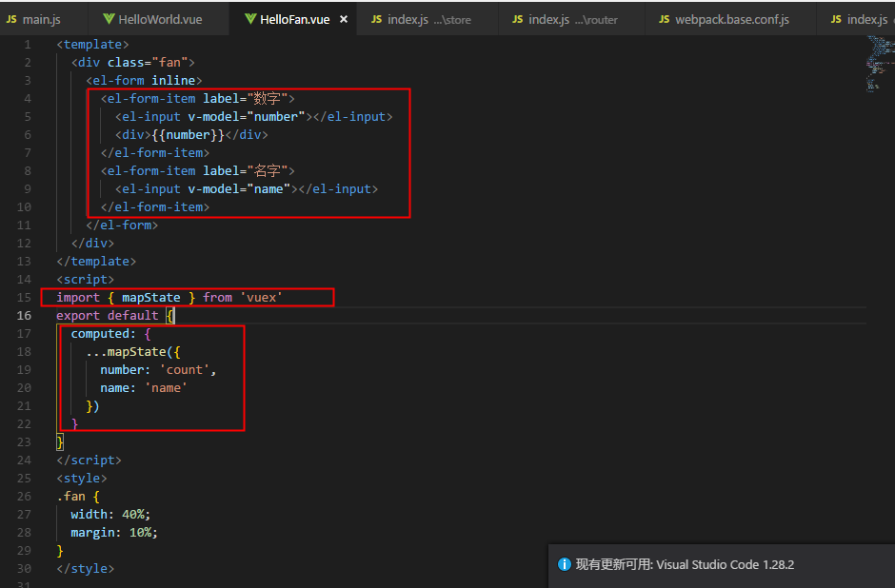
Task: Click JS icon on webpack.base.conf.js tab
Action: 664,19
